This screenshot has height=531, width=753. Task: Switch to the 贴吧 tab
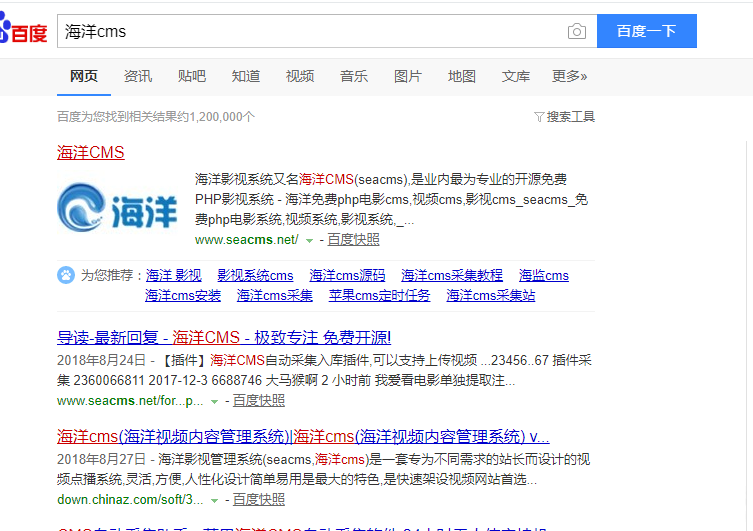click(192, 76)
